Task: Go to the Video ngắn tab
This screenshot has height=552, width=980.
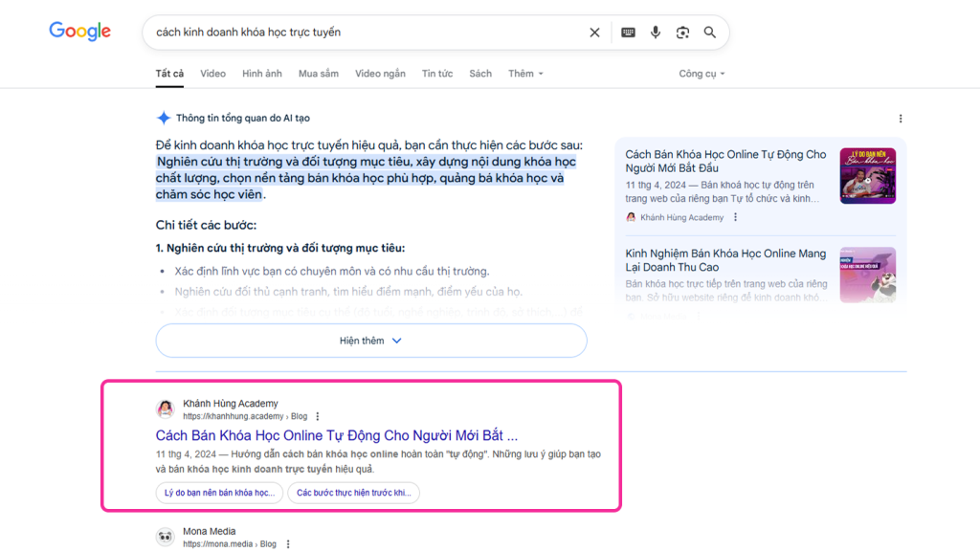Action: (x=380, y=74)
